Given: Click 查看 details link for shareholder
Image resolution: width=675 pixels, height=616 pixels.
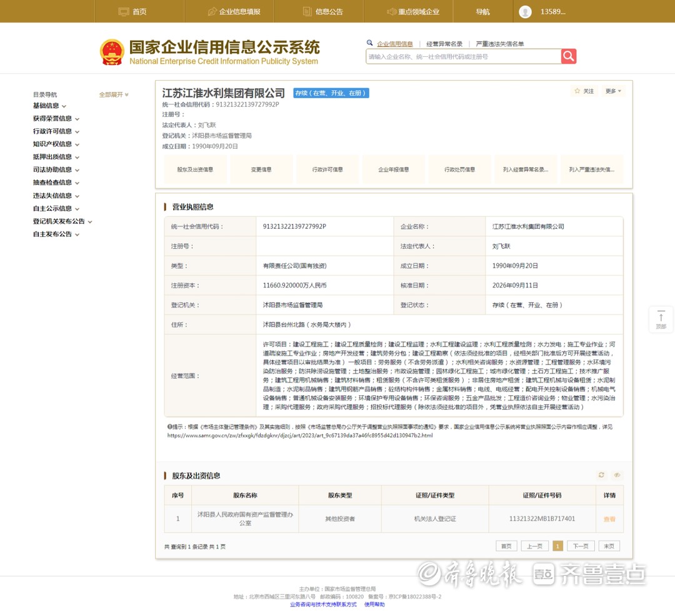Looking at the screenshot, I should (609, 519).
